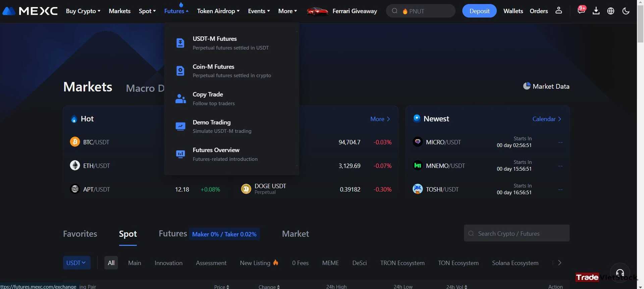This screenshot has width=644, height=289.
Task: Click the Demo Trading icon
Action: pyautogui.click(x=180, y=126)
